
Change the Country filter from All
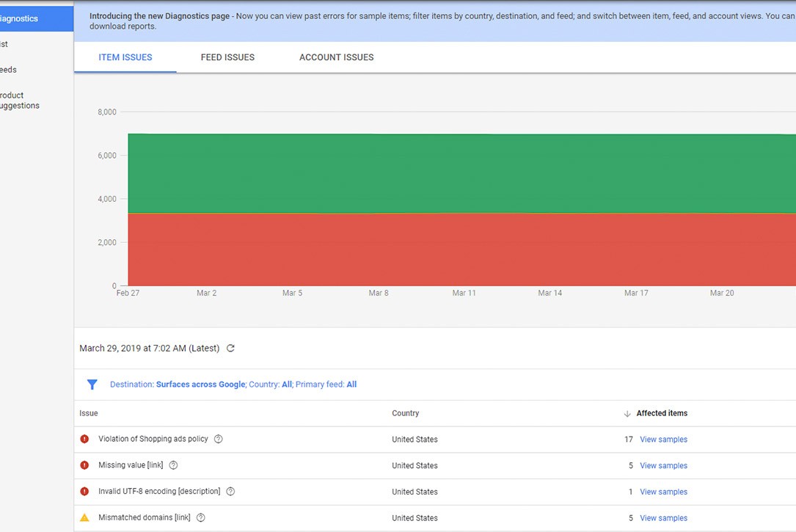286,385
